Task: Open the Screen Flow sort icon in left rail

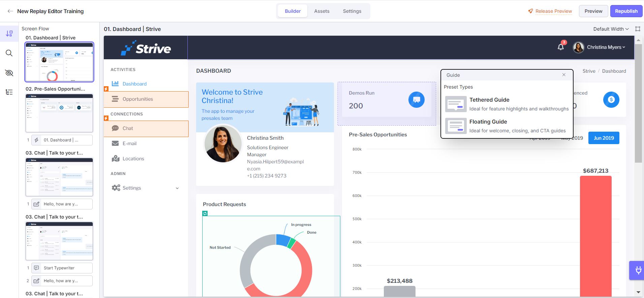Action: 9,34
